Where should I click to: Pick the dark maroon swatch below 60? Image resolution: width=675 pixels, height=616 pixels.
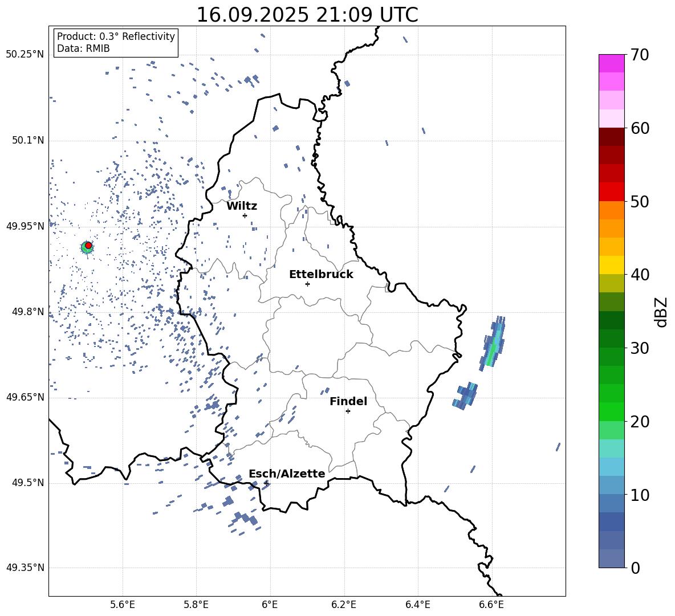click(x=611, y=137)
